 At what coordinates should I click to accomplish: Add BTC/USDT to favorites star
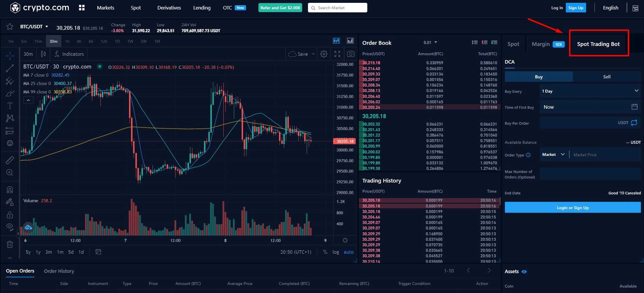click(10, 27)
